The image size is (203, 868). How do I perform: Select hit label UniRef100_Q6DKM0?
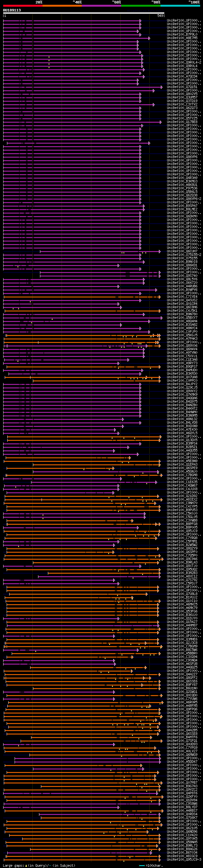182,216
